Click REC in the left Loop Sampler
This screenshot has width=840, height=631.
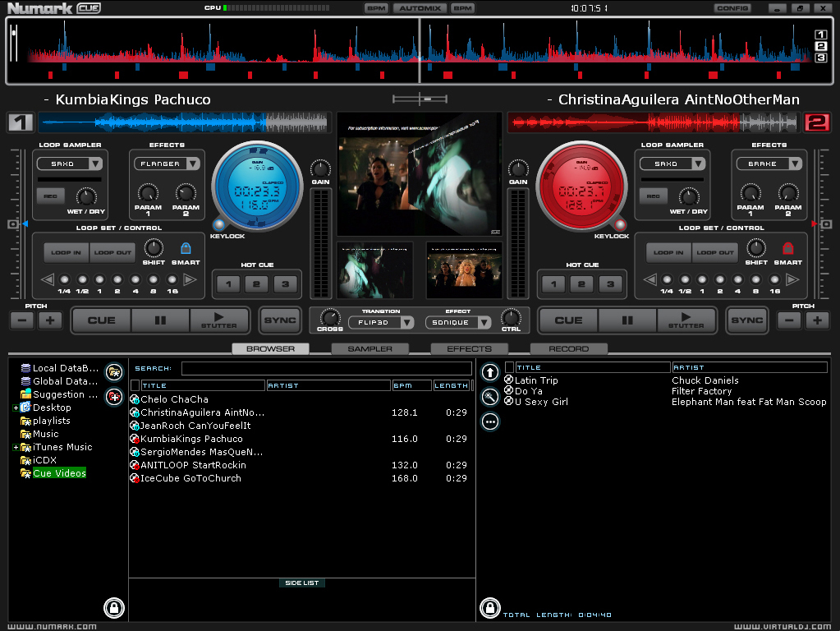click(x=51, y=196)
